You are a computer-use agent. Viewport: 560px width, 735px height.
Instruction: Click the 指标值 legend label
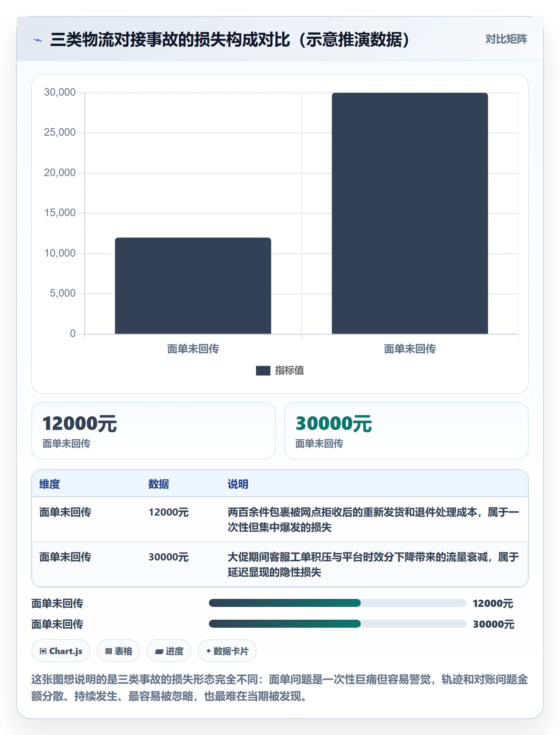(x=290, y=371)
